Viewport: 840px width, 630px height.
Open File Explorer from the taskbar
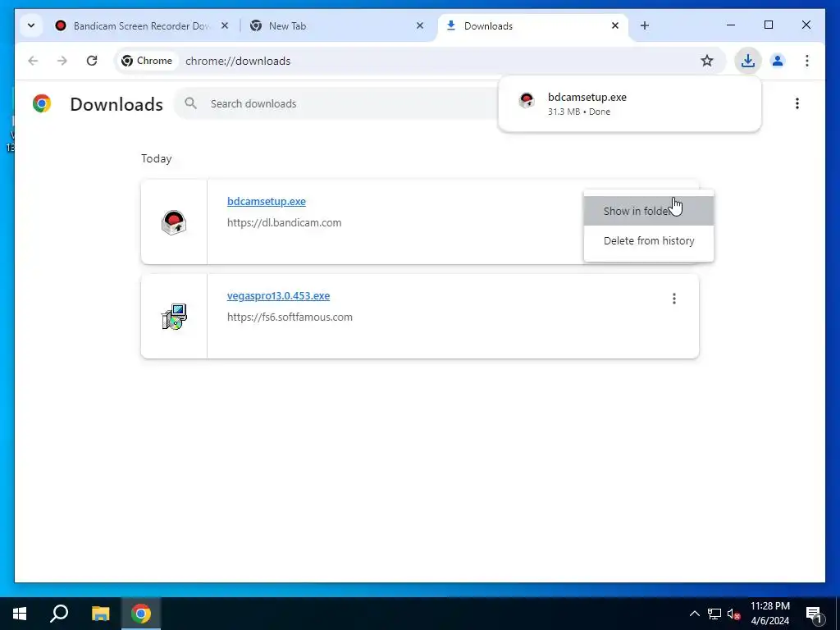[x=100, y=614]
